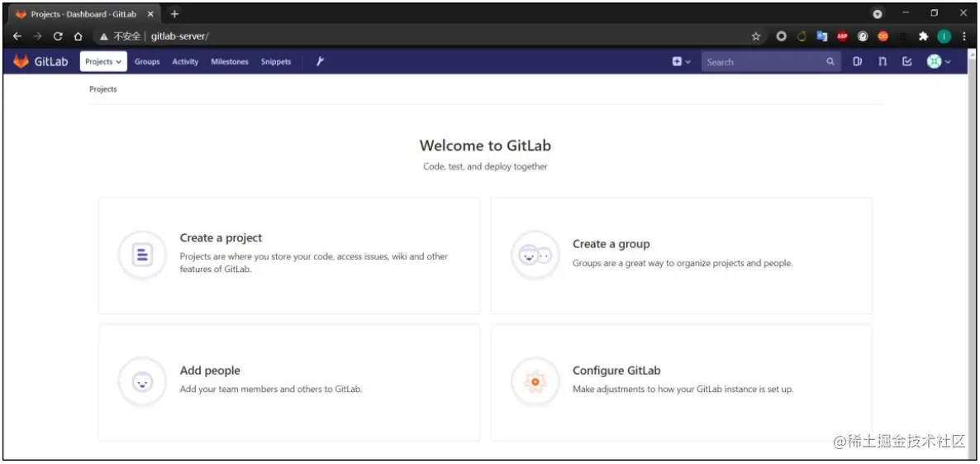Click the browser home icon

pyautogui.click(x=78, y=36)
